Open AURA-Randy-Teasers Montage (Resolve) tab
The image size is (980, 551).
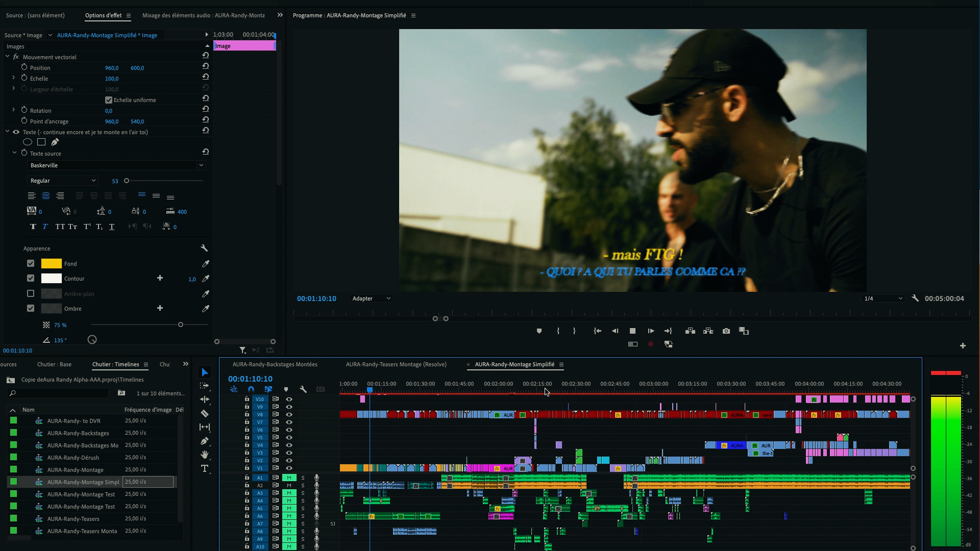click(x=396, y=364)
